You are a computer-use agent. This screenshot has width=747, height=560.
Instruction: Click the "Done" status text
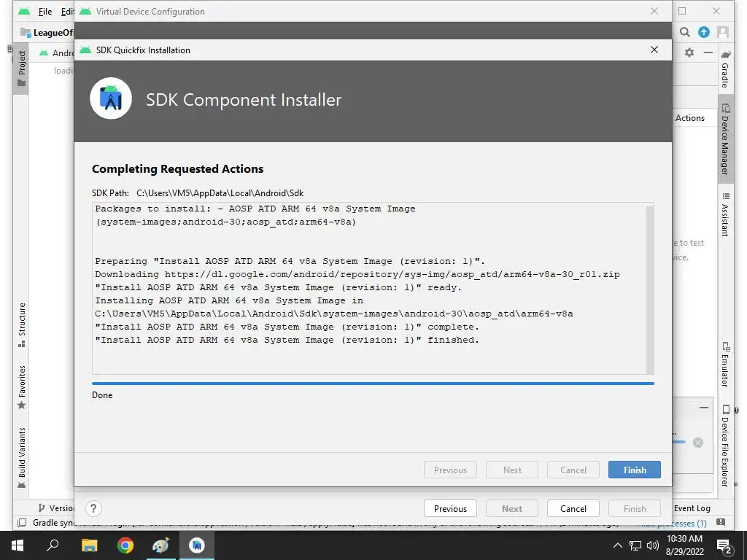coord(102,394)
